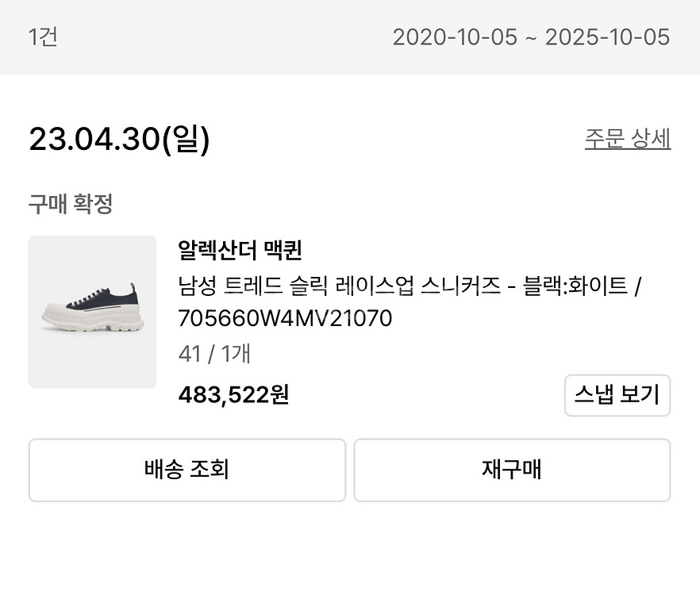This screenshot has height=595, width=700.
Task: Click the 구매 확정 status label
Action: (71, 204)
